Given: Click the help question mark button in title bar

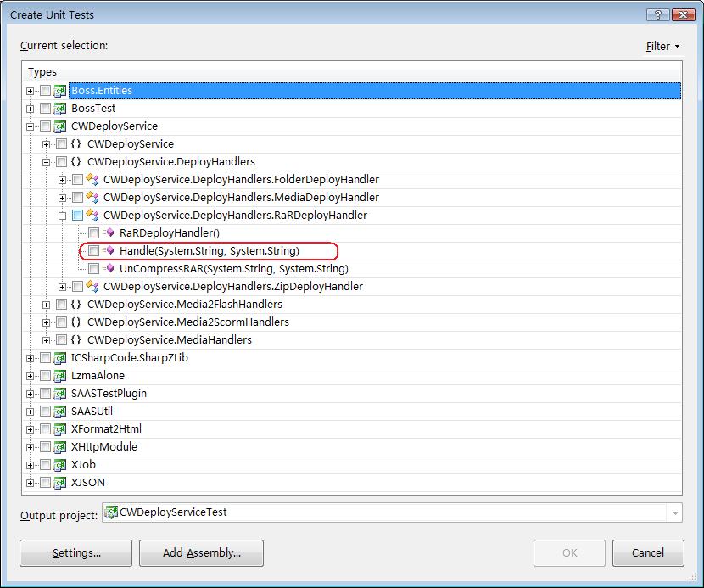Looking at the screenshot, I should tap(657, 14).
